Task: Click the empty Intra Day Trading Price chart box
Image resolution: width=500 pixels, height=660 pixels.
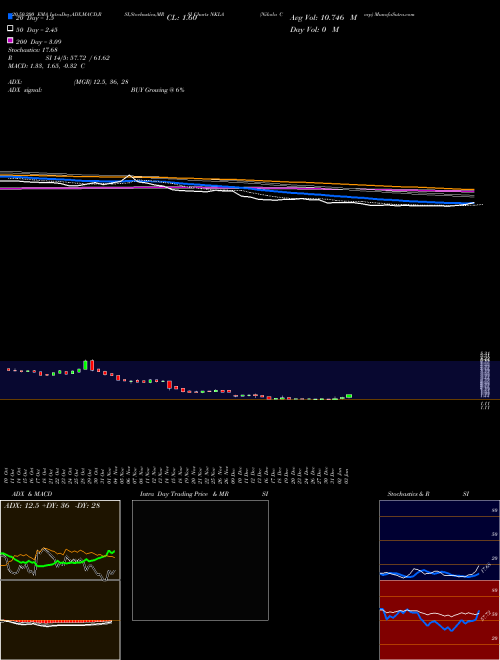Action: point(200,560)
